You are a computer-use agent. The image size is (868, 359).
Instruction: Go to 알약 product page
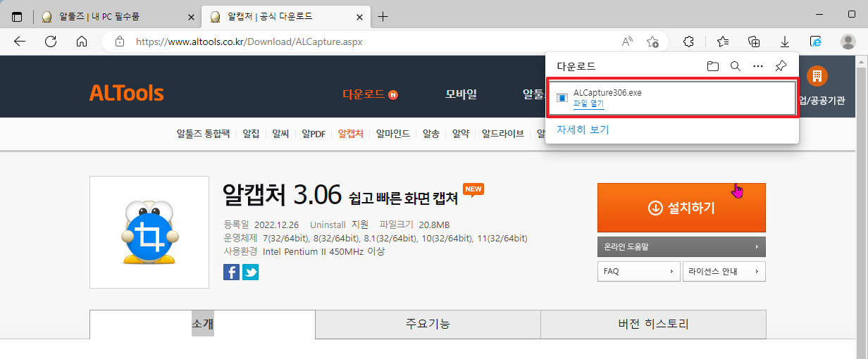(x=460, y=133)
